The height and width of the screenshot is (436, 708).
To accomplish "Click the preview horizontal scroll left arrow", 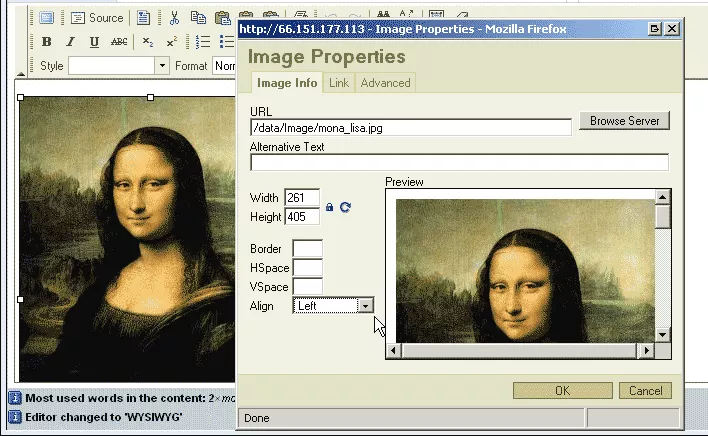I will [x=393, y=350].
